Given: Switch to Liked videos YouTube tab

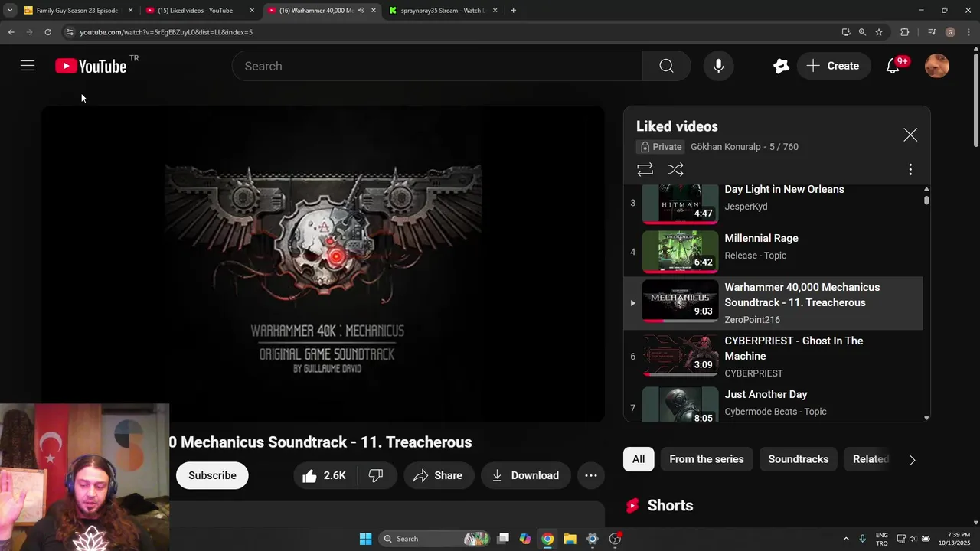Looking at the screenshot, I should pyautogui.click(x=195, y=11).
